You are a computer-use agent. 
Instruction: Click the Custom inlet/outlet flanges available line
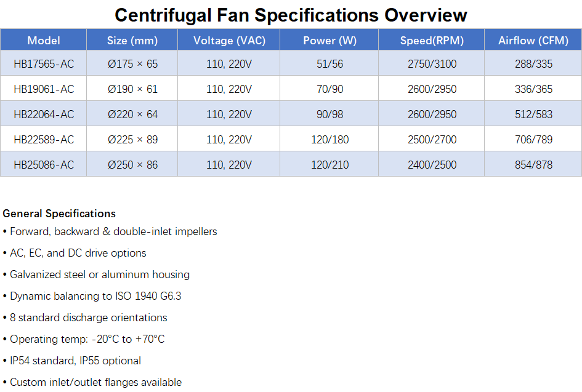click(92, 382)
